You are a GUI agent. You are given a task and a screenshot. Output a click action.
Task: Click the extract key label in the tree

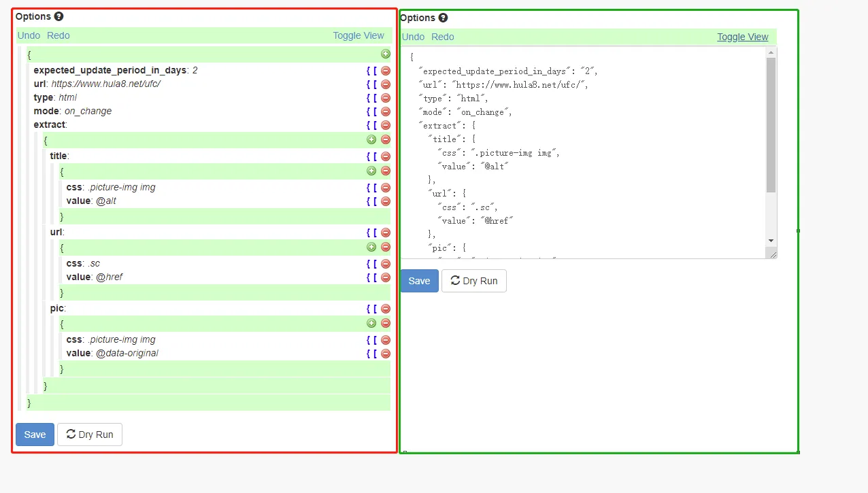[49, 125]
